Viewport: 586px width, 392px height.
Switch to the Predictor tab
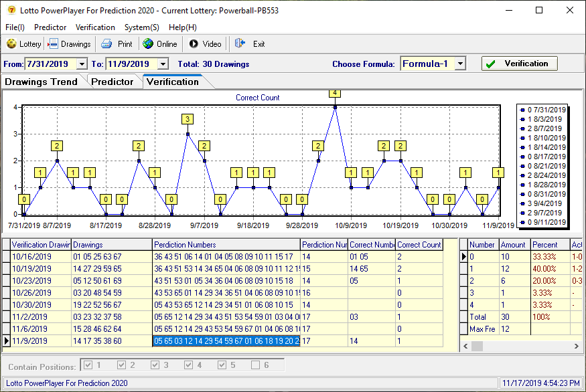112,82
